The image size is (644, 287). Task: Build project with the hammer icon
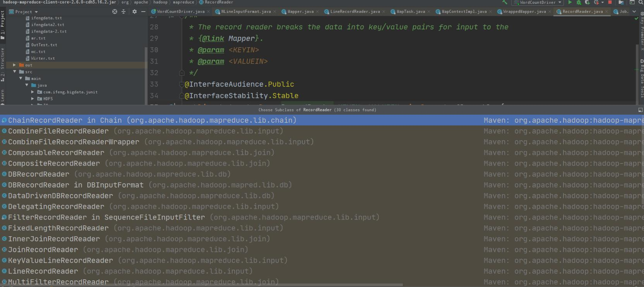[x=505, y=2]
